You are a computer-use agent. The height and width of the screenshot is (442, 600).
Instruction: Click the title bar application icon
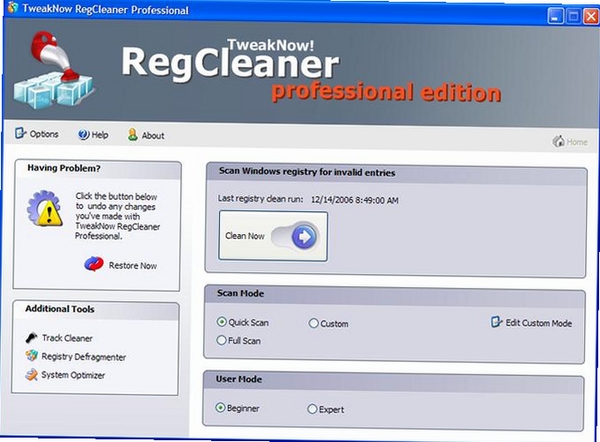(13, 7)
